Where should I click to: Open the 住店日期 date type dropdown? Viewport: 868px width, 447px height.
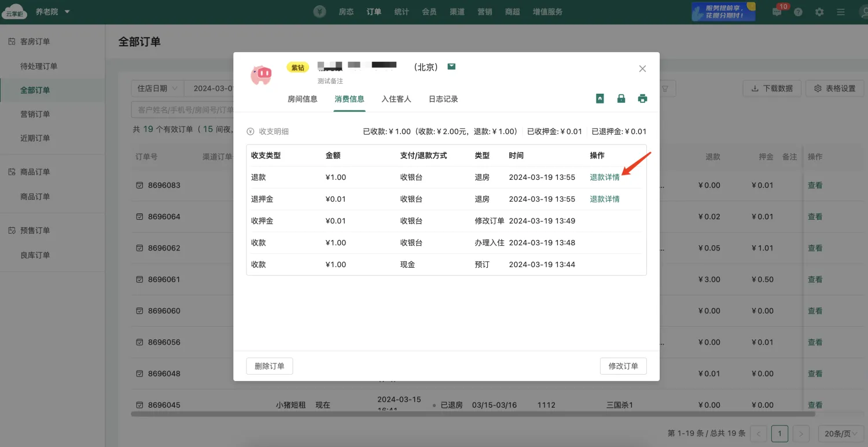pos(157,88)
